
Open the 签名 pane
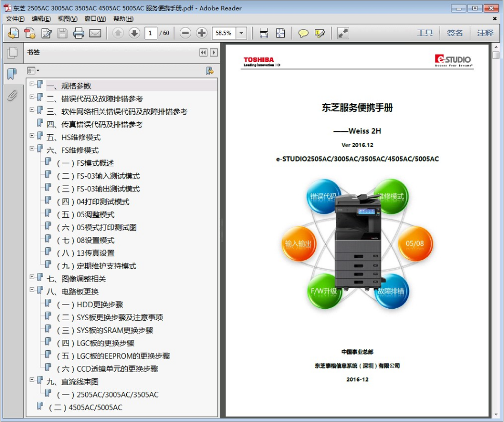[455, 33]
